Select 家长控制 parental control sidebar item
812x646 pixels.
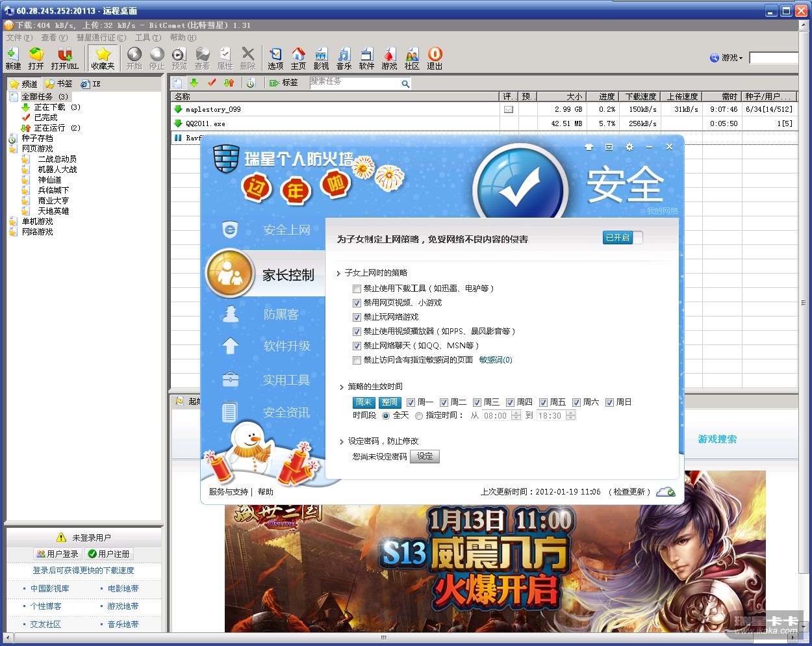[x=288, y=275]
